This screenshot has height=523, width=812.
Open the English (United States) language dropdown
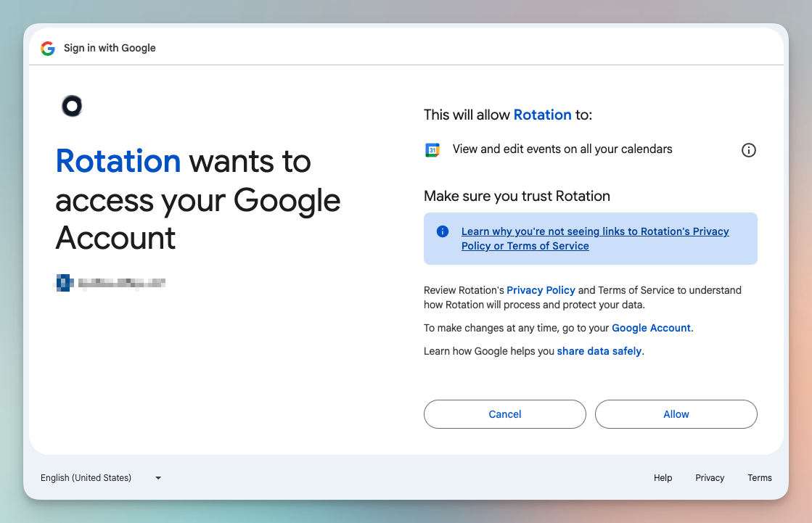point(102,478)
